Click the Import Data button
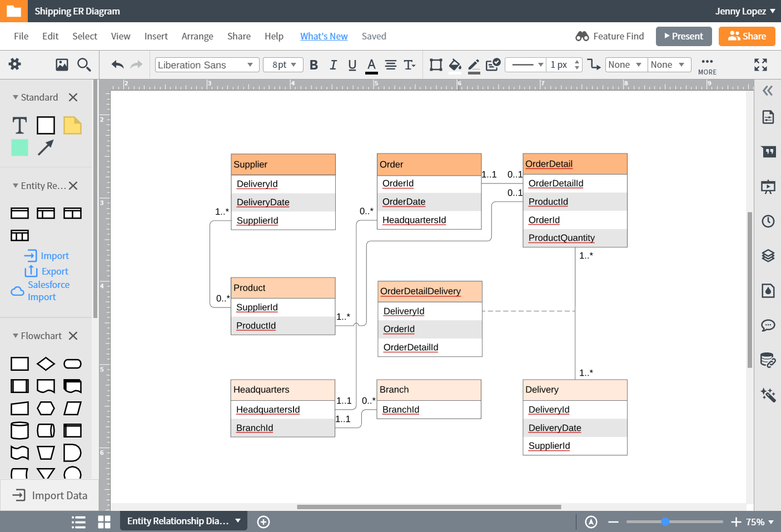 tap(49, 495)
